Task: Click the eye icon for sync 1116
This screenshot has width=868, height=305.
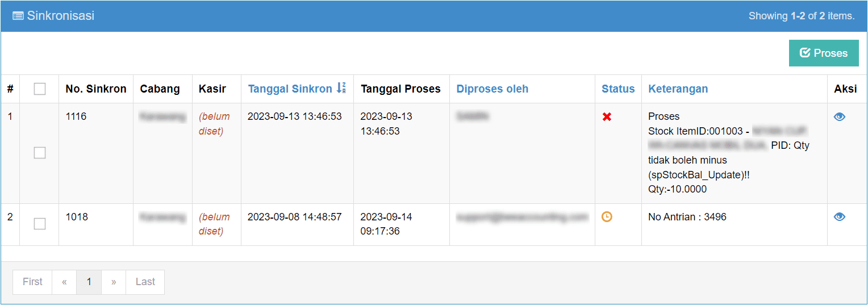Action: click(839, 116)
